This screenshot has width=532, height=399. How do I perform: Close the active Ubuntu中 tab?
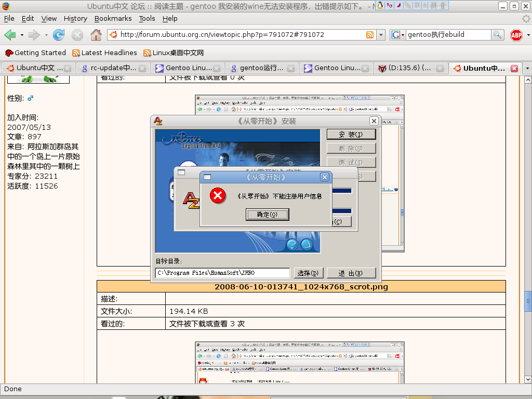pyautogui.click(x=514, y=69)
